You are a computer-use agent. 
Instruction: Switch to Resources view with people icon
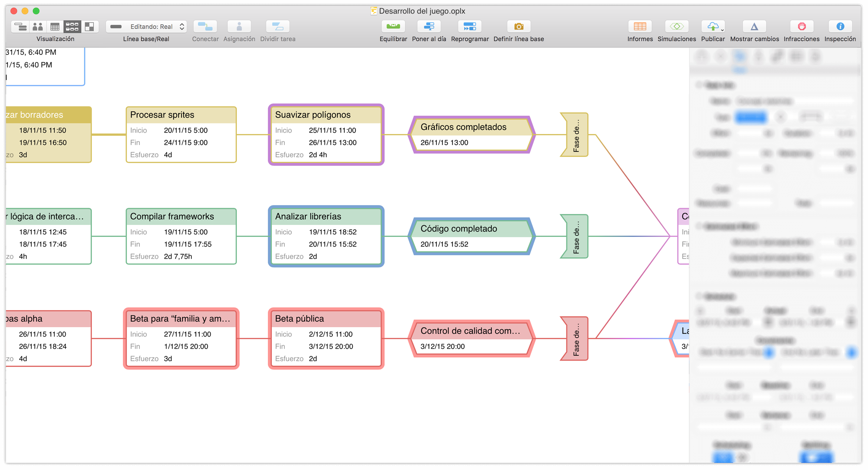(x=38, y=27)
